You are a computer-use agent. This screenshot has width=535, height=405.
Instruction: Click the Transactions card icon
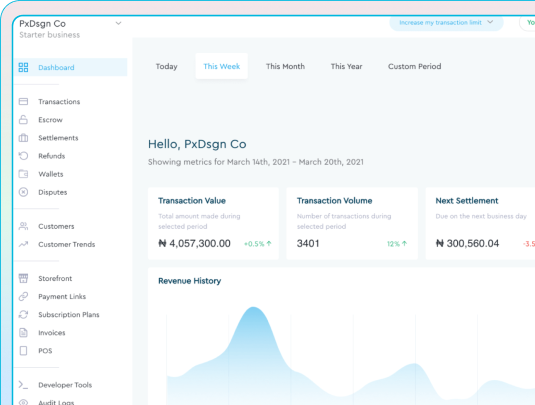pyautogui.click(x=23, y=101)
